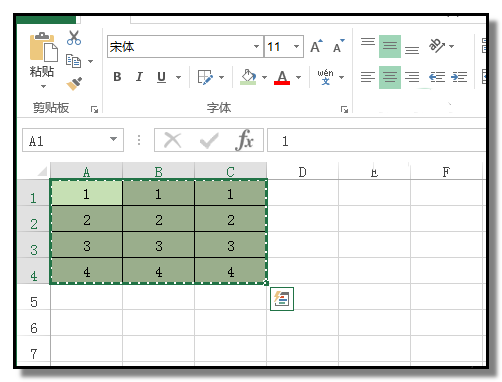Increase font size with larger A
Screen dimensions: 502x382
click(x=316, y=46)
